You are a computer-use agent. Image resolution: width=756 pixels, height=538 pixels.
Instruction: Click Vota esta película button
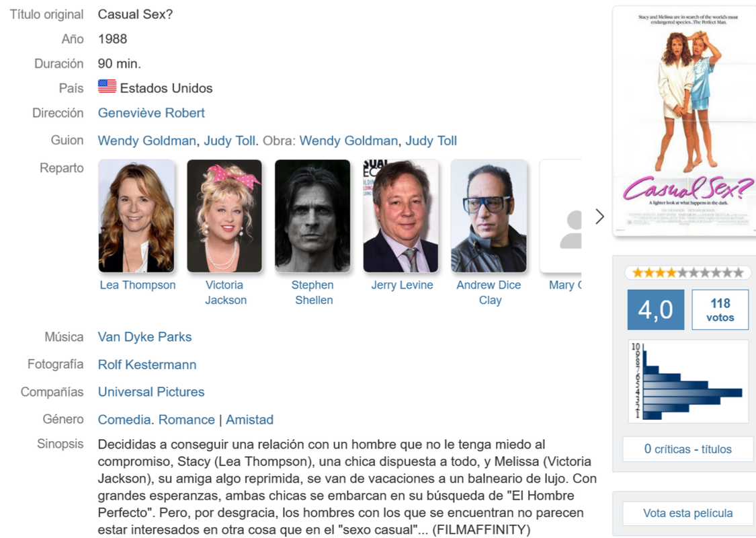687,513
